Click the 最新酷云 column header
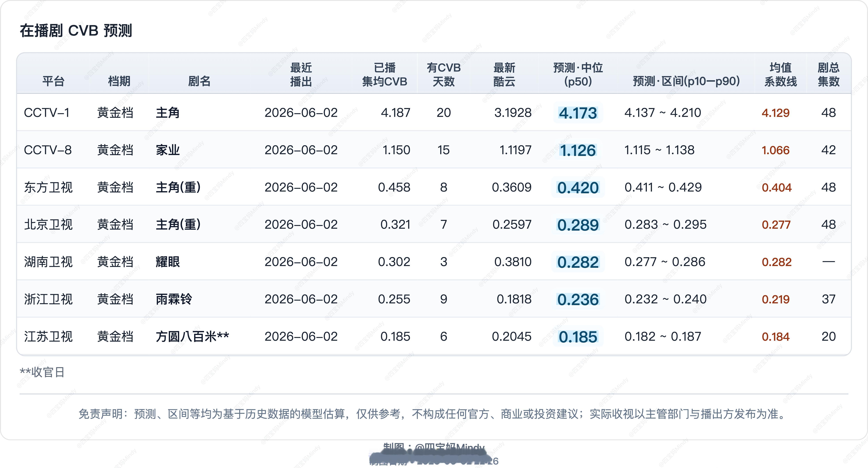This screenshot has width=868, height=468. pyautogui.click(x=504, y=74)
